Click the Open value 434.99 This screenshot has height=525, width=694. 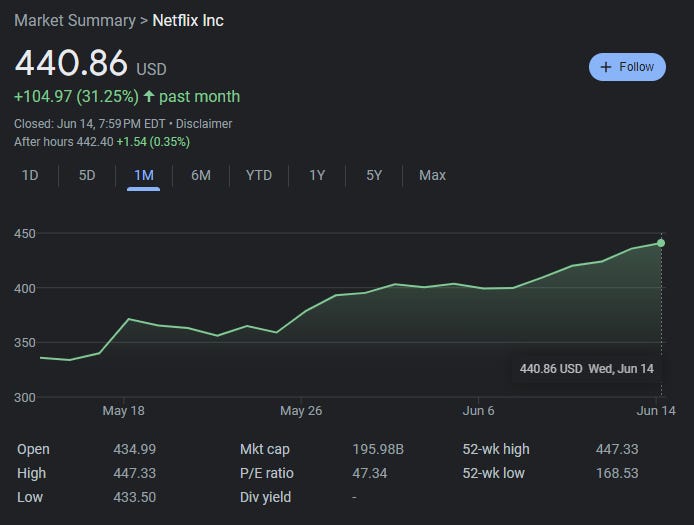click(135, 449)
